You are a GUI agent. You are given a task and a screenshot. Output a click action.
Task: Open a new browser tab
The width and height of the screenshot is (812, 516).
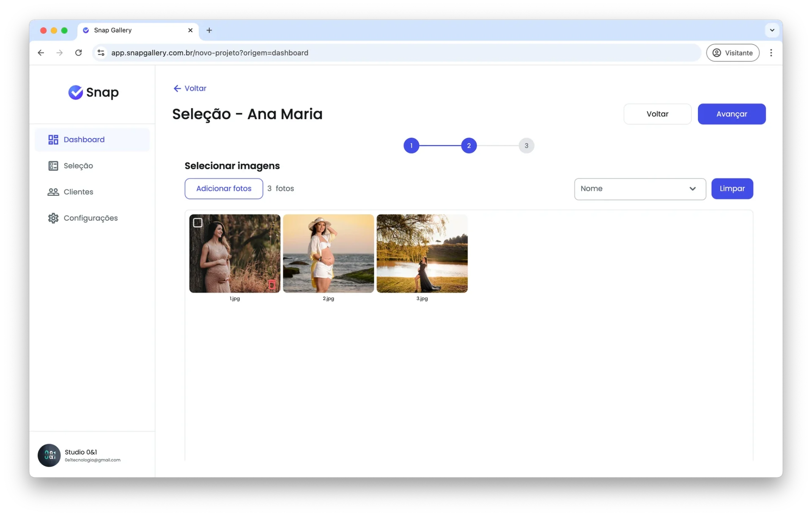[x=209, y=30]
